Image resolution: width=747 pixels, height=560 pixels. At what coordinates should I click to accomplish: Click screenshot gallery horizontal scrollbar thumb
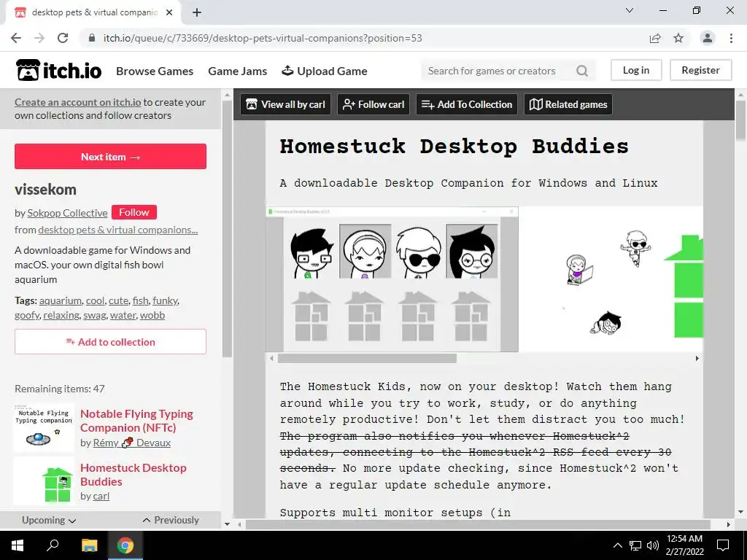(367, 358)
